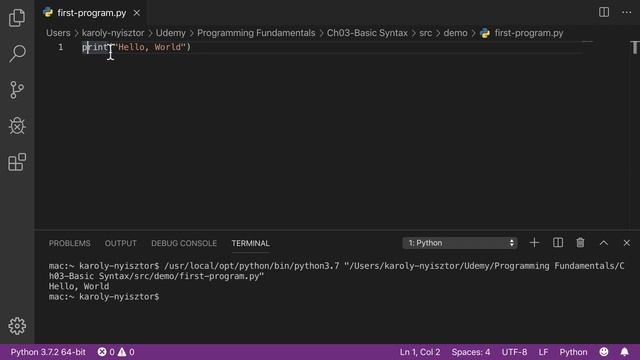Click the Users breadcrumb
The height and width of the screenshot is (360, 640).
[x=58, y=33]
